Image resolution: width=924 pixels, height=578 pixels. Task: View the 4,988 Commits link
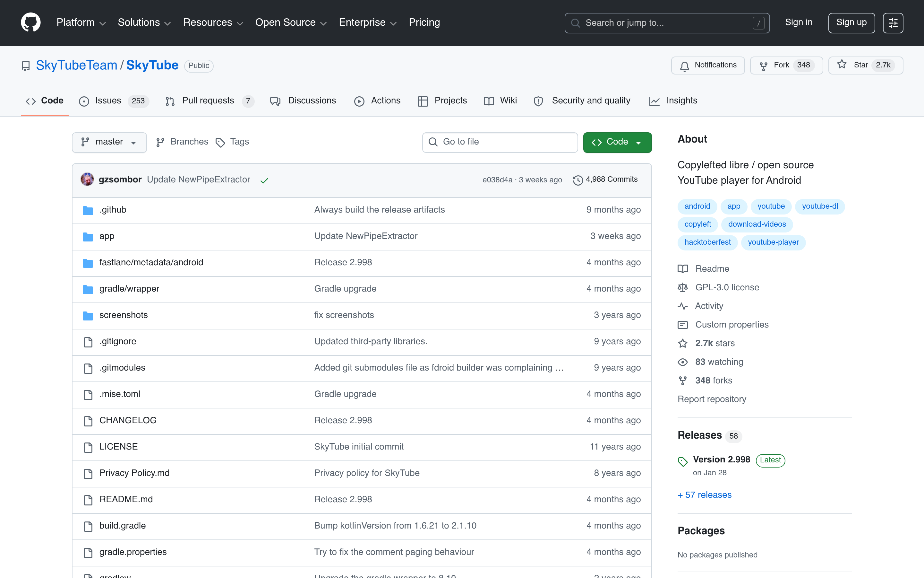click(x=605, y=180)
